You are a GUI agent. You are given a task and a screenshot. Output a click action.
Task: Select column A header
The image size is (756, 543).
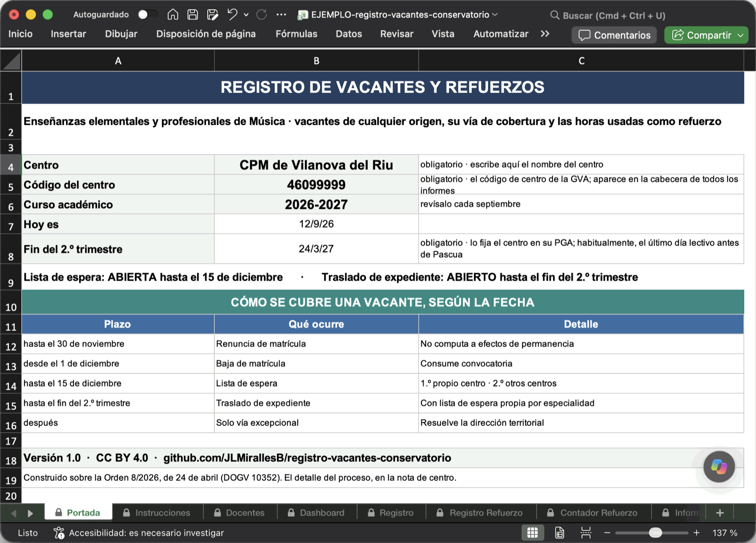pyautogui.click(x=118, y=60)
